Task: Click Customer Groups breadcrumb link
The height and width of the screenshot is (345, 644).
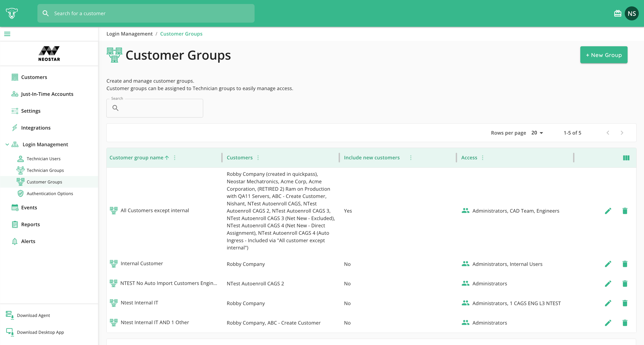Action: [x=181, y=34]
